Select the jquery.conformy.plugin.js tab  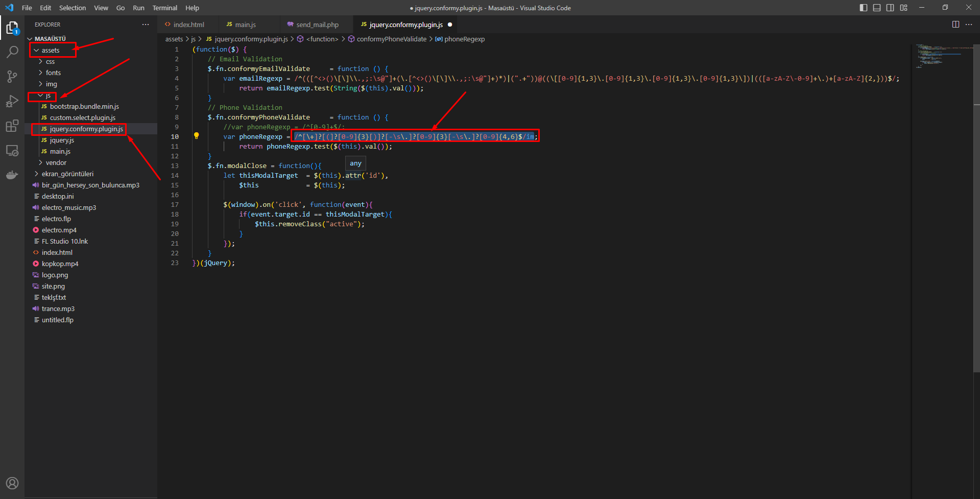tap(406, 25)
